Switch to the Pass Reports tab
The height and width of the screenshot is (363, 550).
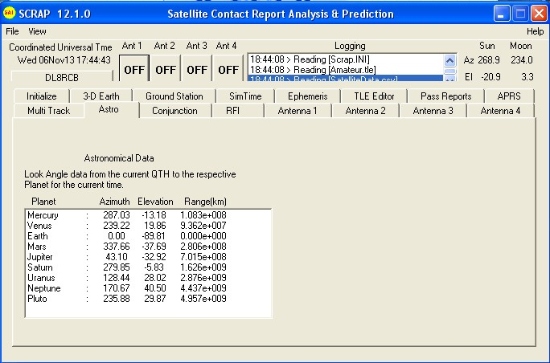(446, 96)
